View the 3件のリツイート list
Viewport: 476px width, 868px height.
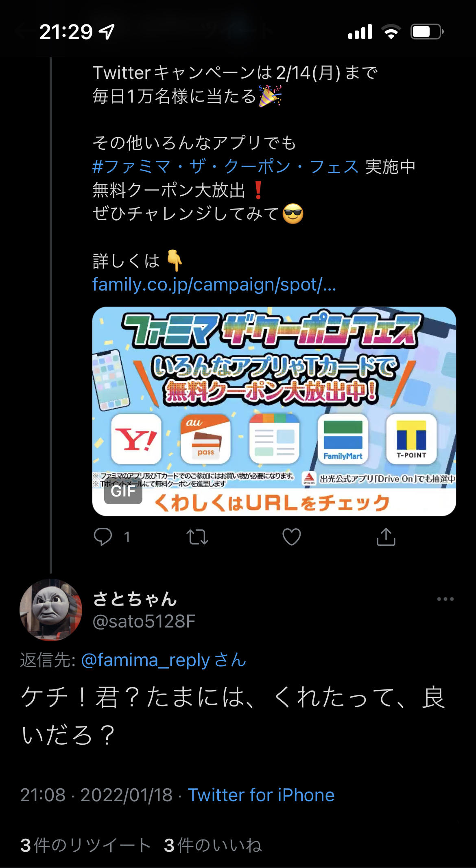[85, 845]
